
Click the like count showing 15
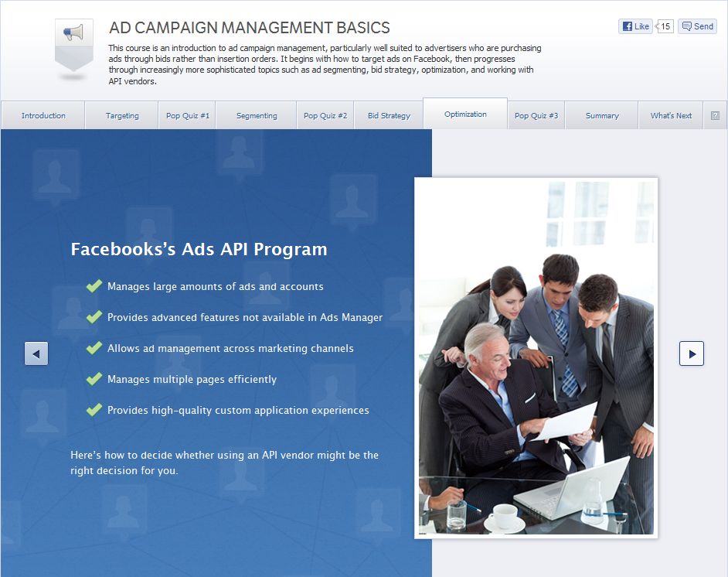pos(665,26)
